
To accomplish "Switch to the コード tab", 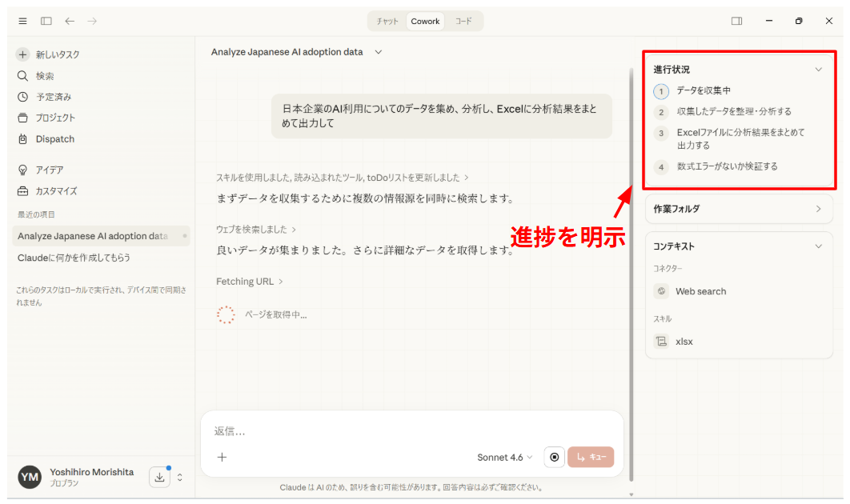I will [x=463, y=22].
